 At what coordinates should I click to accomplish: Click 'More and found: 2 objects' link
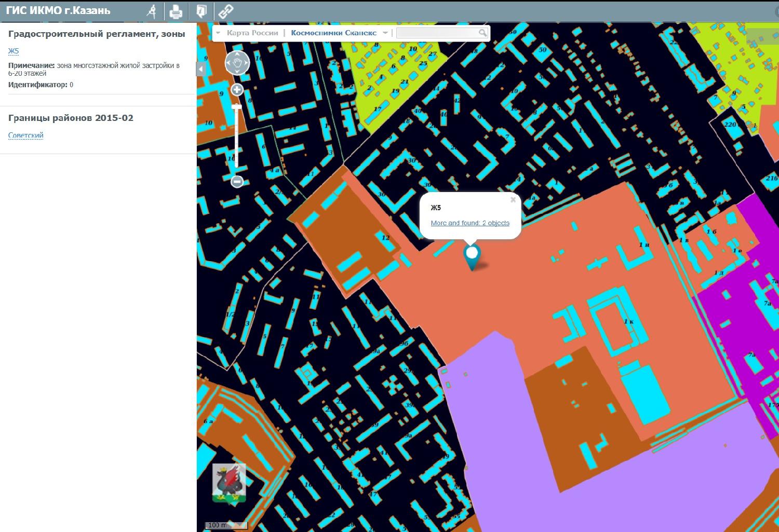point(470,223)
